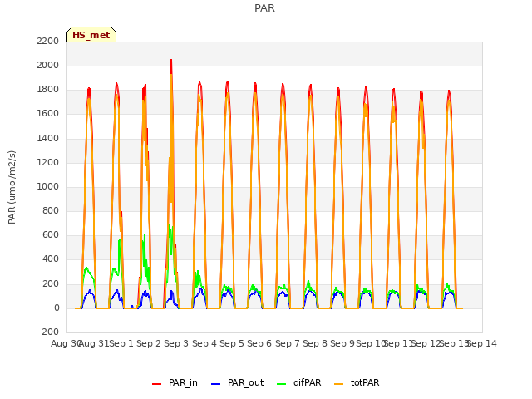Click the Sep 6 x-axis label
Image resolution: width=532 pixels, height=399 pixels.
pos(259,343)
